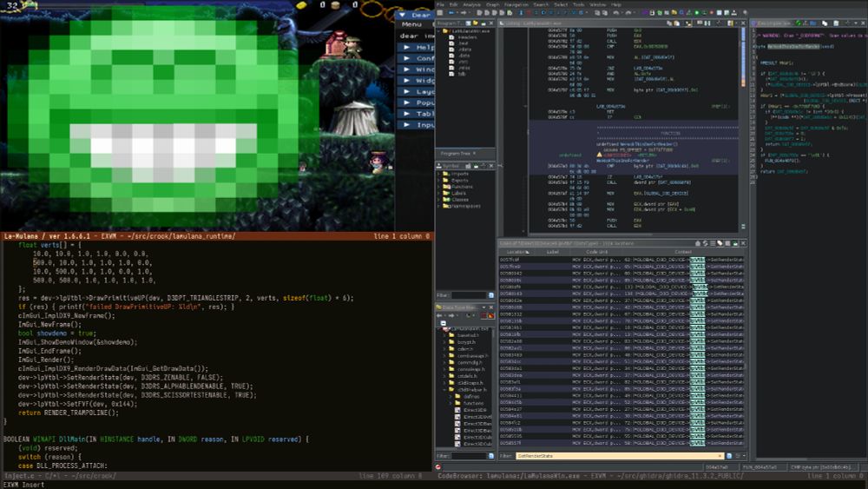
Task: Sort by Location column in search results
Action: [517, 252]
